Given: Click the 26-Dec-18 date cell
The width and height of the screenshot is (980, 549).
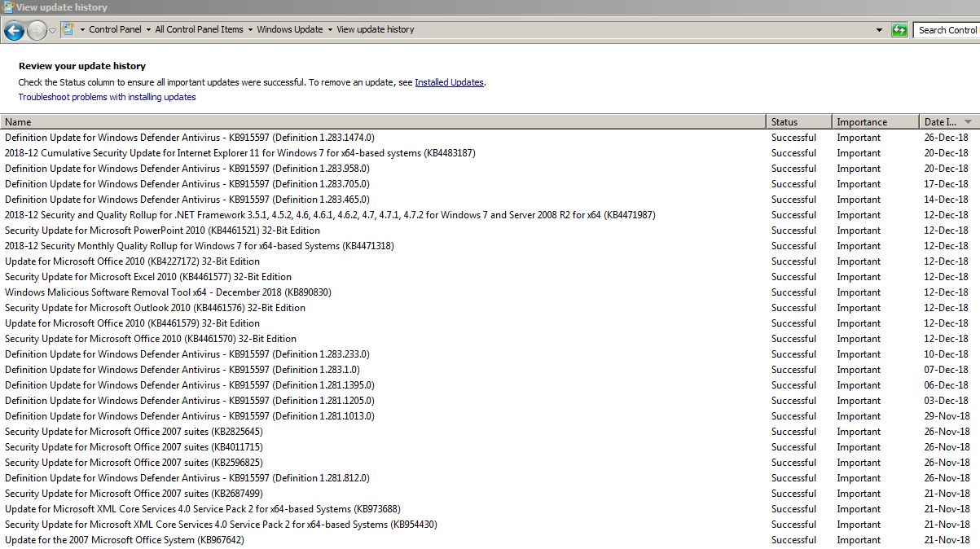Looking at the screenshot, I should (x=946, y=138).
